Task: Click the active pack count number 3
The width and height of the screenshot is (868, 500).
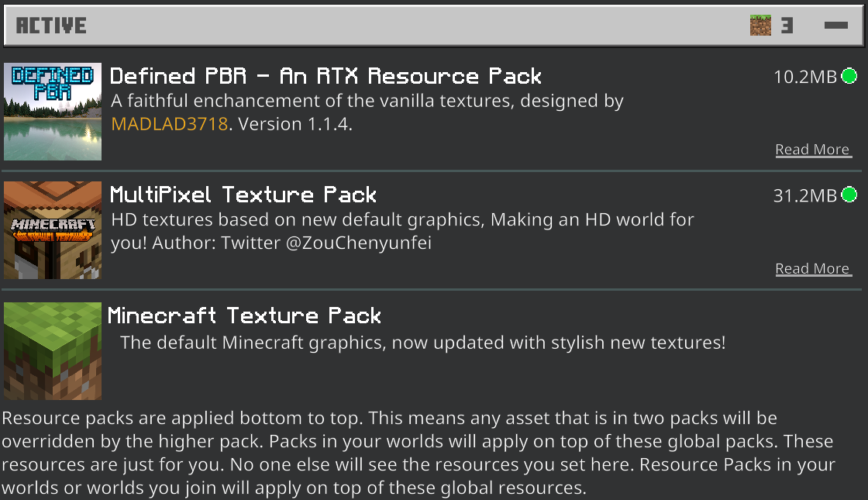Action: [787, 26]
